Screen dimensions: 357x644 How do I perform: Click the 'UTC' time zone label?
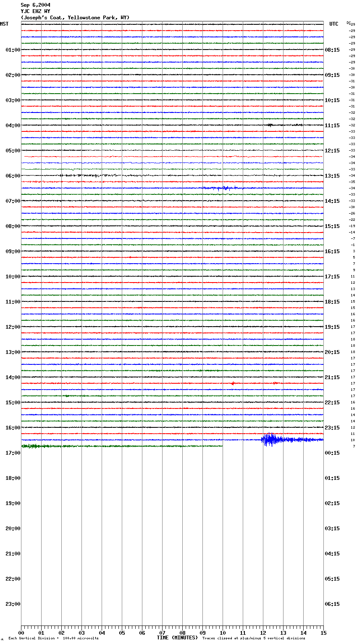tap(334, 24)
